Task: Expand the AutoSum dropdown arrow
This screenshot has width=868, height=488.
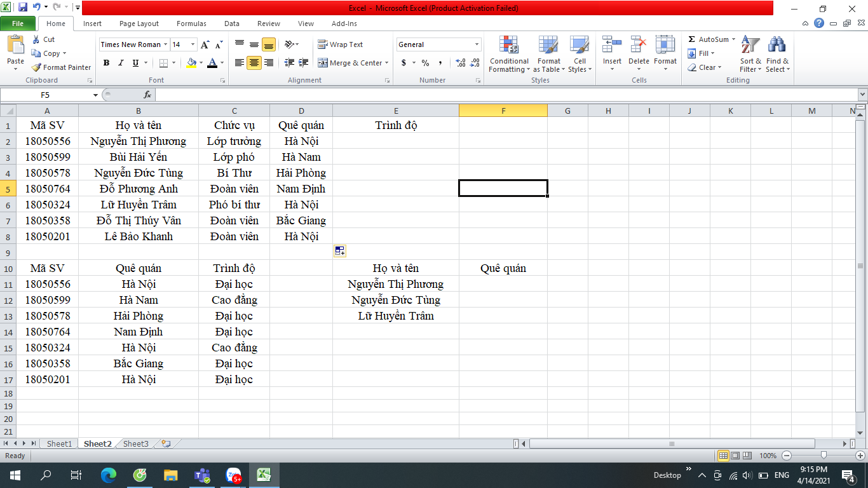Action: [x=733, y=39]
